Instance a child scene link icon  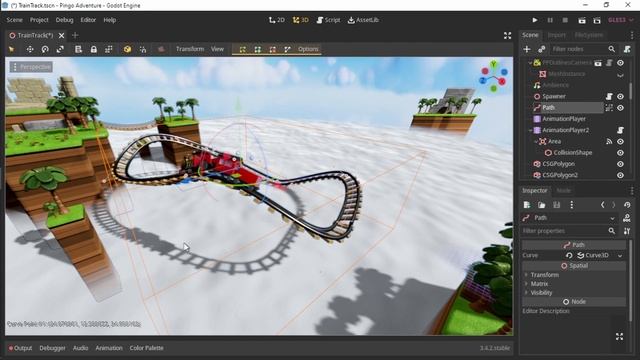(542, 49)
